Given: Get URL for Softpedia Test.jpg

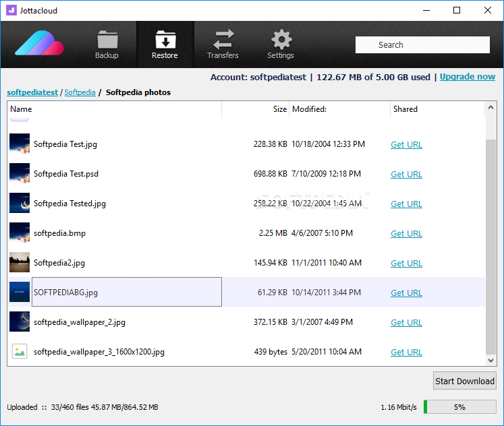Looking at the screenshot, I should 406,145.
